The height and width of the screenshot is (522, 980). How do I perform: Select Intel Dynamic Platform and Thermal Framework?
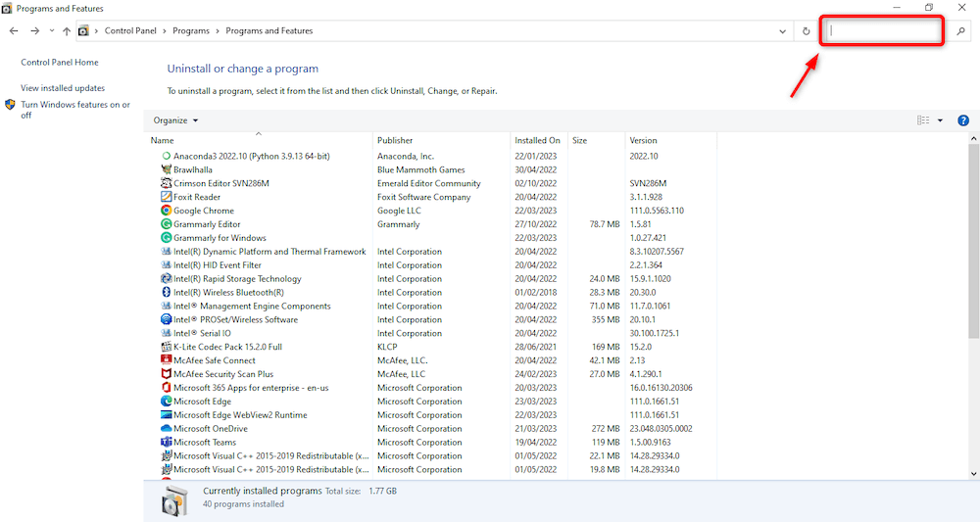tap(432, 252)
